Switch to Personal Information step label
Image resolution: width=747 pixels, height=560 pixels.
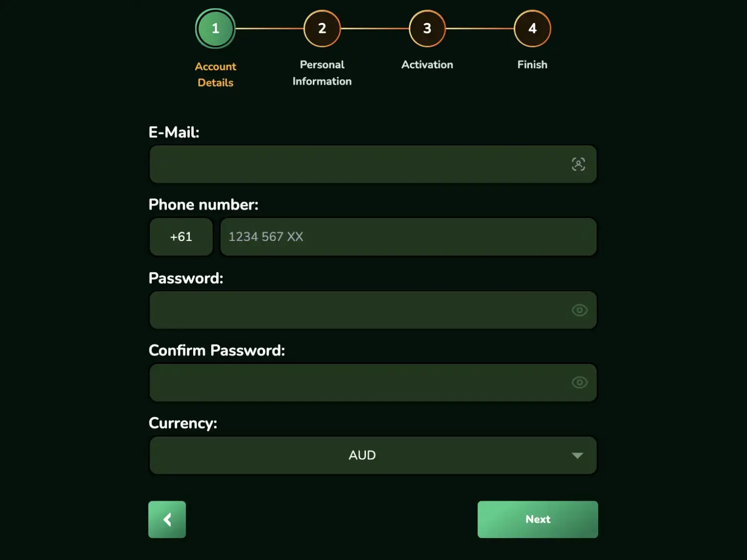pyautogui.click(x=322, y=73)
